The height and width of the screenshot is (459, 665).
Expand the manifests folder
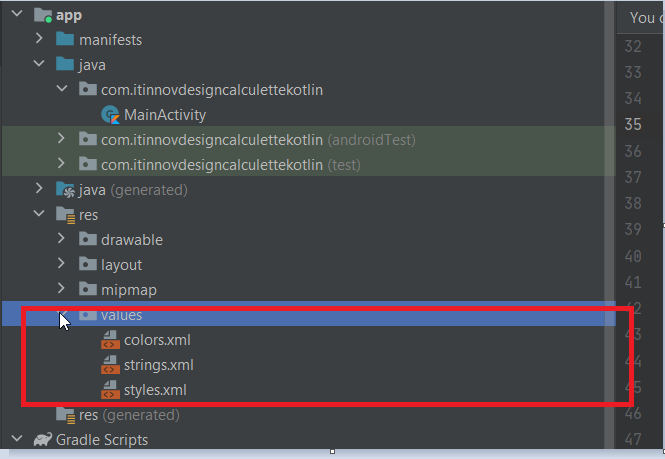[39, 39]
